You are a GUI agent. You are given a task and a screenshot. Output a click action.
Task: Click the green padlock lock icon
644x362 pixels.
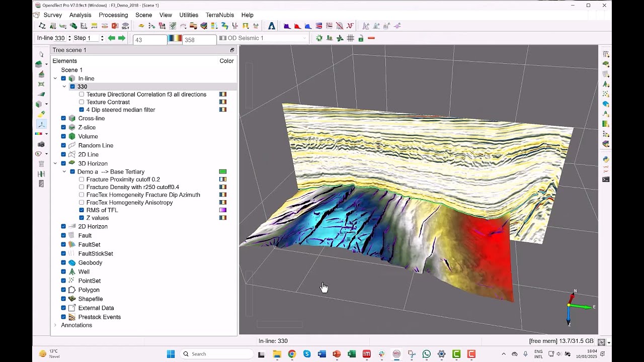point(361,38)
